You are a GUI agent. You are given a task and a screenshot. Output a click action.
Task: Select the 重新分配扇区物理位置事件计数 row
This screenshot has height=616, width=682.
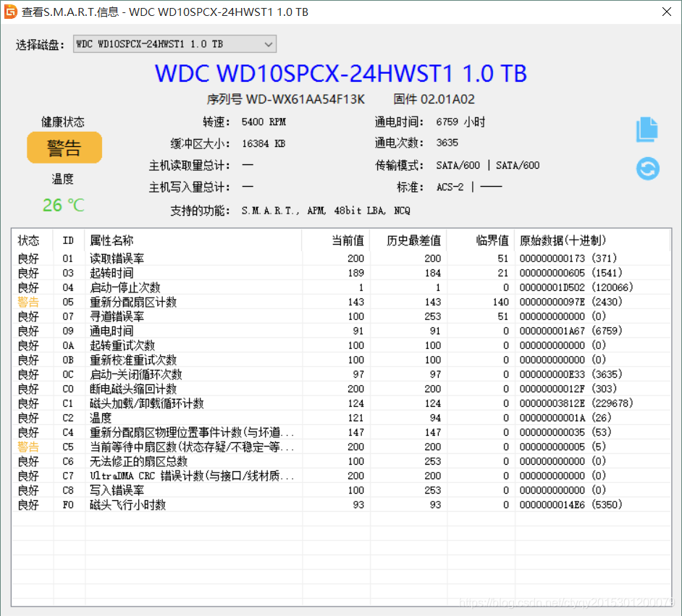(341, 432)
